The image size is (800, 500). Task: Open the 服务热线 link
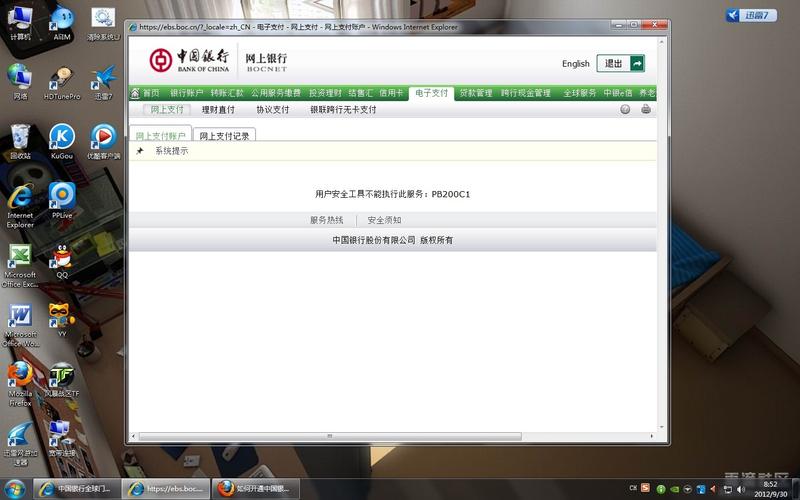(327, 220)
